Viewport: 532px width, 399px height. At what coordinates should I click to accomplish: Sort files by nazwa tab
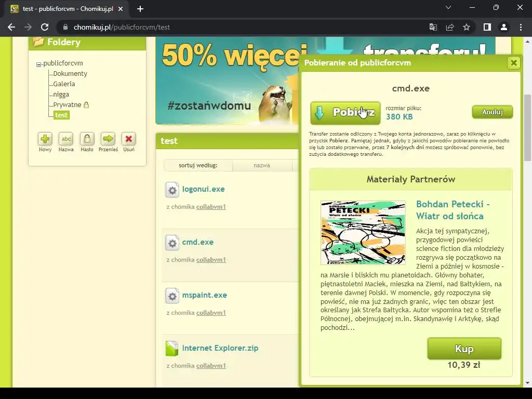tap(262, 165)
